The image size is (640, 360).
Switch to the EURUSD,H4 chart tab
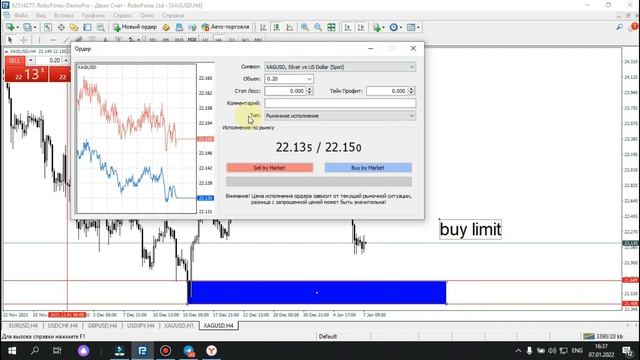click(x=23, y=326)
